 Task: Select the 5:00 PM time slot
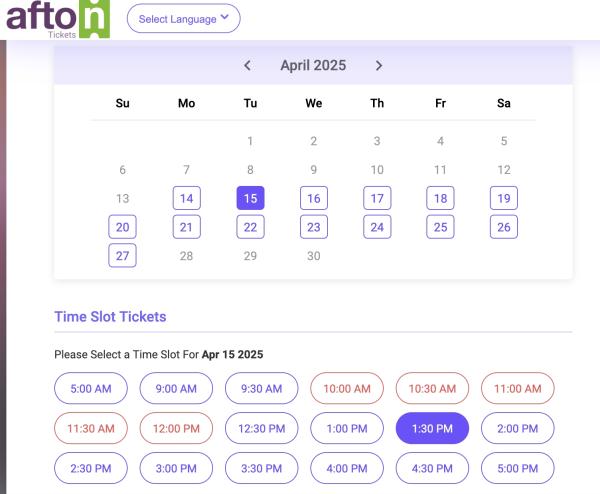517,468
